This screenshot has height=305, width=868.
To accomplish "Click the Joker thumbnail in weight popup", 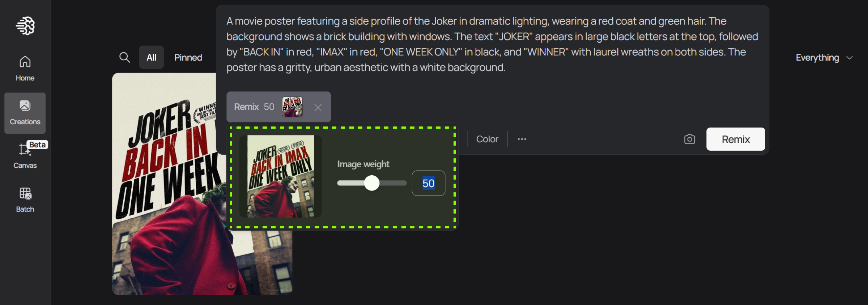I will [x=281, y=176].
